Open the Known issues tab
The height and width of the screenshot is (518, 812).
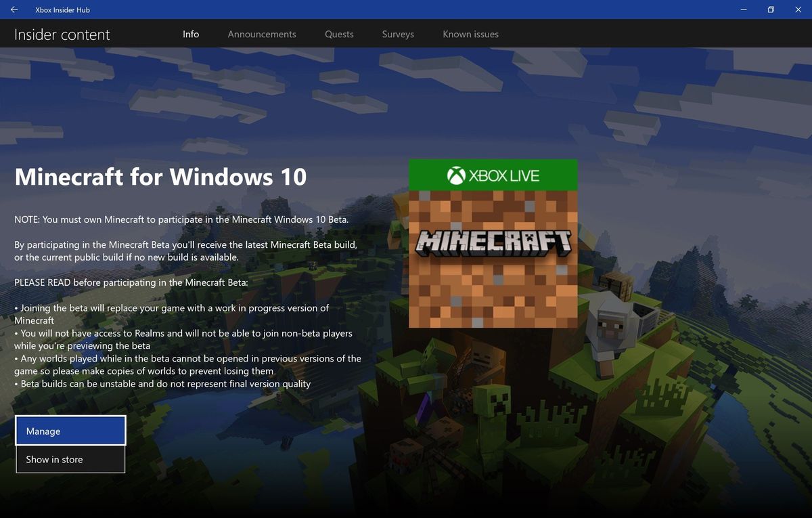click(x=470, y=34)
